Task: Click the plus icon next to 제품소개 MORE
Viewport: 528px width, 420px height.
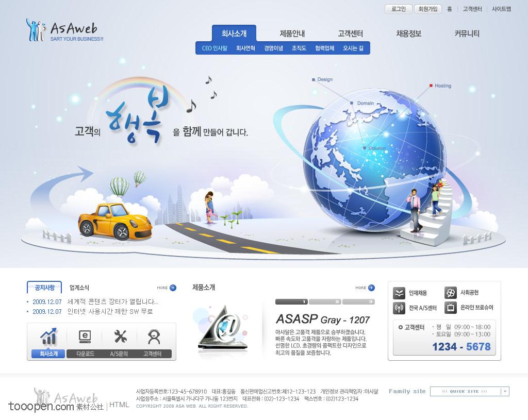Action: coord(371,288)
